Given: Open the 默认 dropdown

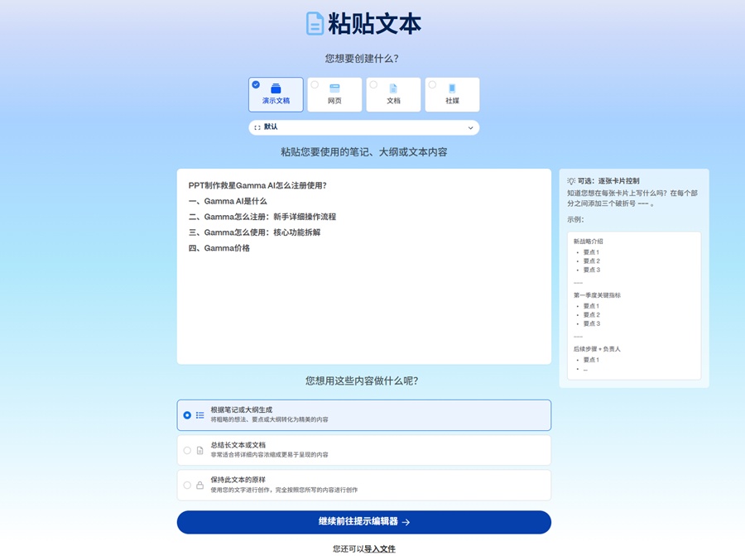Looking at the screenshot, I should pyautogui.click(x=364, y=127).
